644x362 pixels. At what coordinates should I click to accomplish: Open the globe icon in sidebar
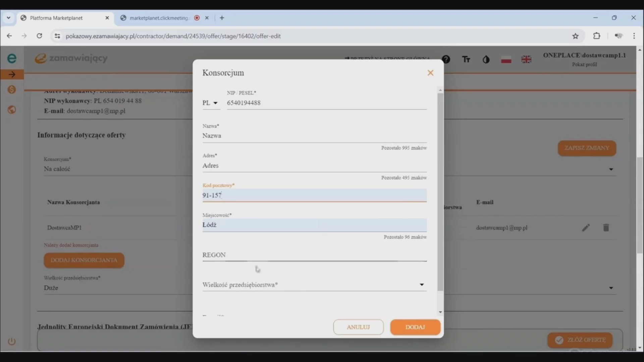pos(12,110)
